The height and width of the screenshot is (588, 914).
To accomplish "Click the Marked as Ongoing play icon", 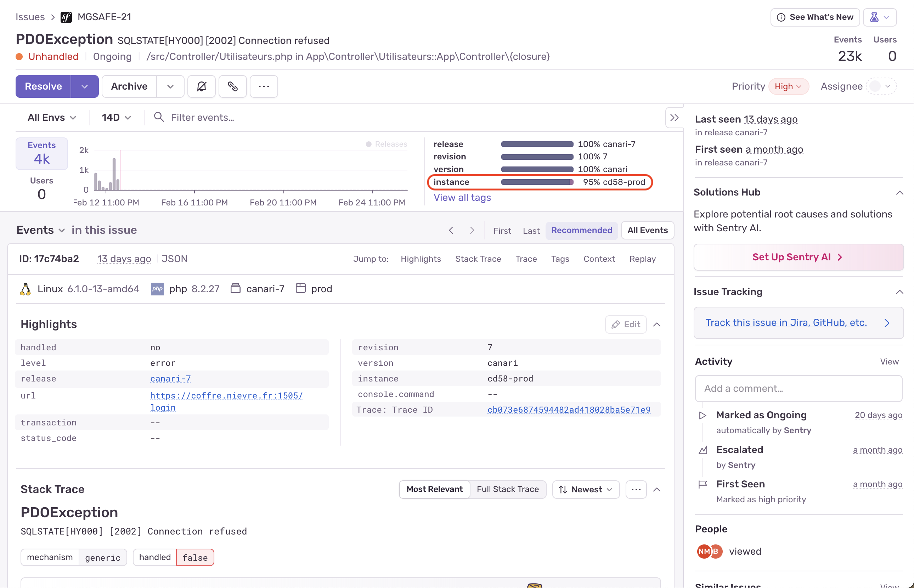I will point(703,415).
